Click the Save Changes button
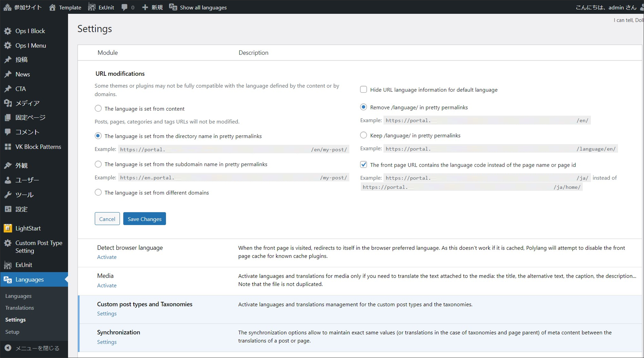This screenshot has width=644, height=358. [144, 219]
